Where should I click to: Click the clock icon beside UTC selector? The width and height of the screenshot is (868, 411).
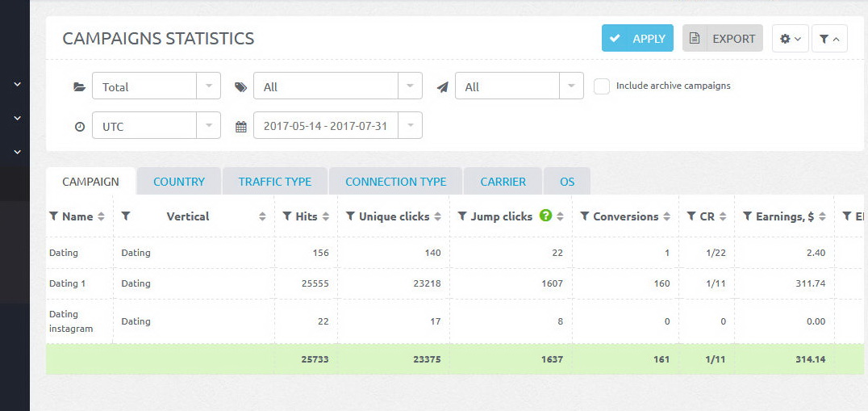(x=80, y=127)
